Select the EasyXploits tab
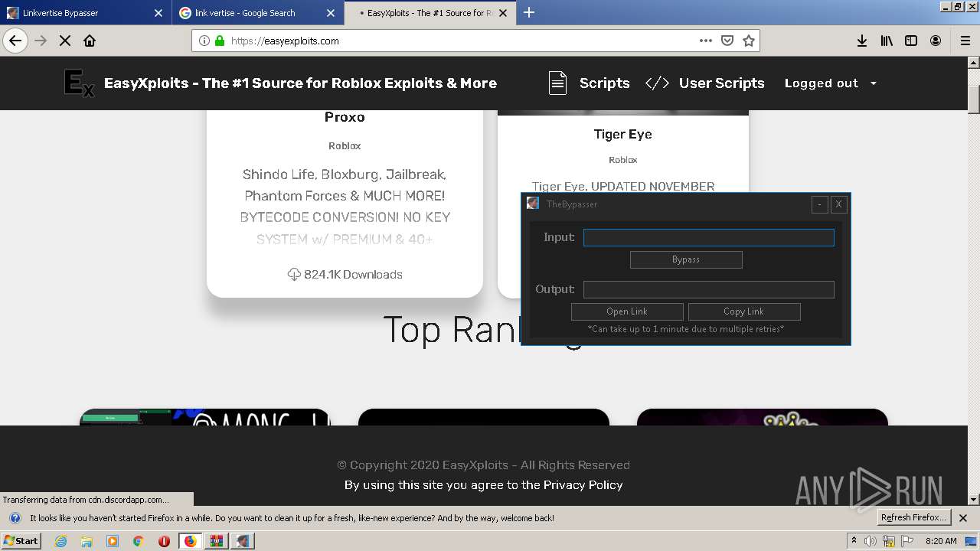 click(430, 12)
